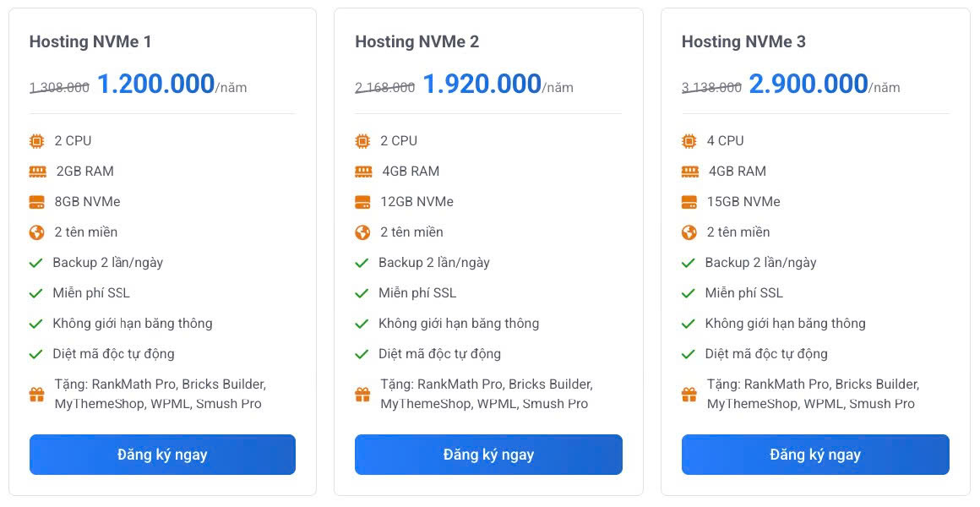Click the storage drive icon next to 15GB NVMe

click(x=689, y=202)
